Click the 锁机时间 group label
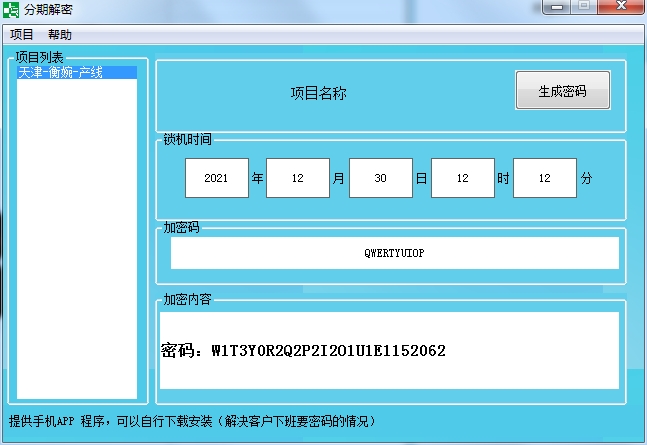Viewport: 647px width, 445px height. [x=187, y=140]
